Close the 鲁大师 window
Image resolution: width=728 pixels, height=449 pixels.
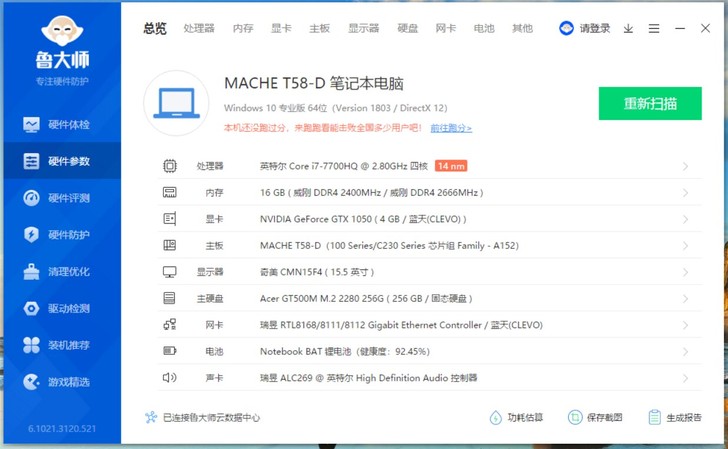[x=705, y=28]
